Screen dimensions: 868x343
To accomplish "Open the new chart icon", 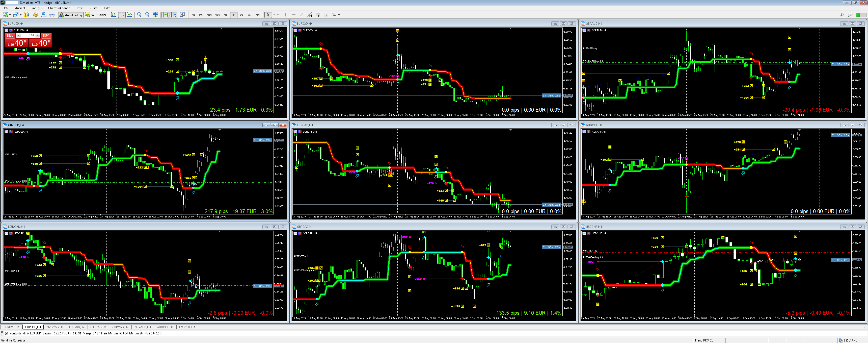I will pyautogui.click(x=5, y=15).
